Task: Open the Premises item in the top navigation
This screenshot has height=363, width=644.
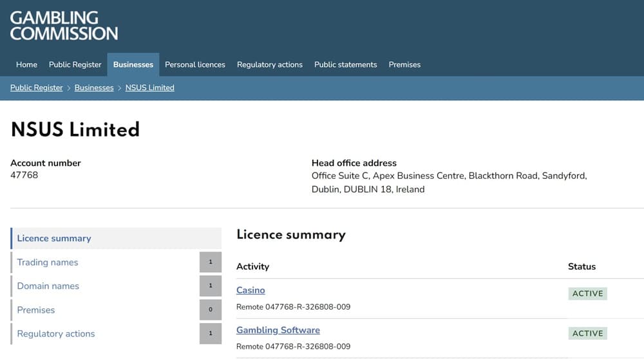Action: 404,64
